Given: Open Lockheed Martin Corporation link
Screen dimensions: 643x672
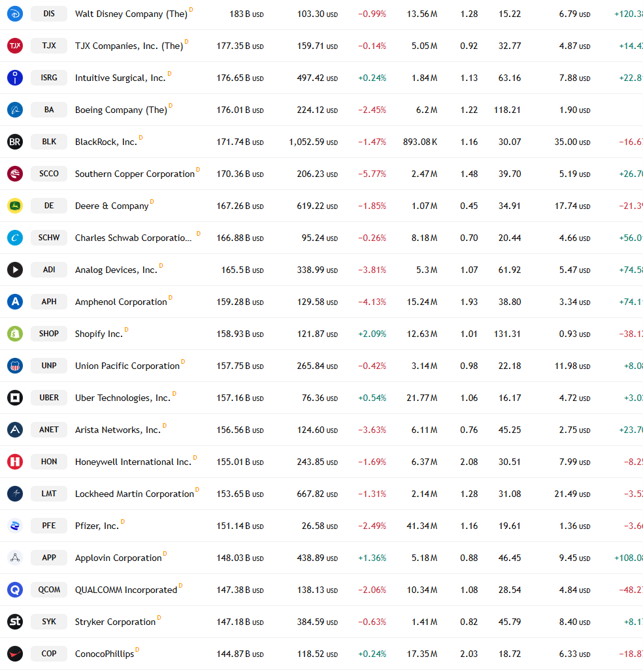Looking at the screenshot, I should click(x=135, y=494).
